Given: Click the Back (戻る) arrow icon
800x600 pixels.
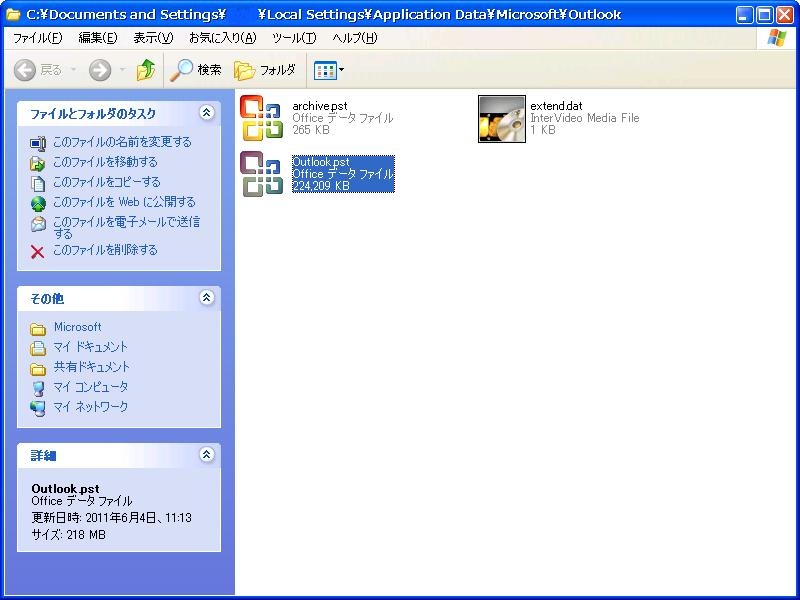Looking at the screenshot, I should [24, 70].
